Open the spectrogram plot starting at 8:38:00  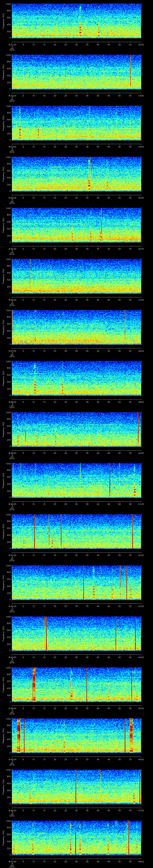coord(76,378)
